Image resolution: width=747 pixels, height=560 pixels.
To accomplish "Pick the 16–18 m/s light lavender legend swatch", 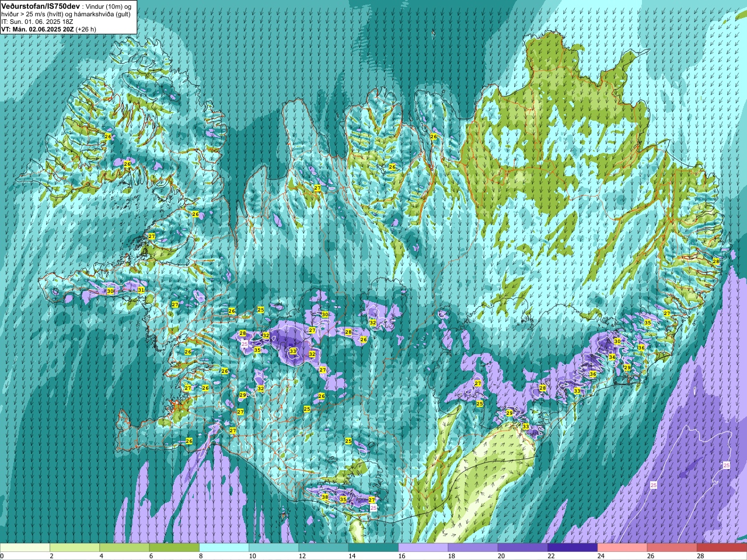I will coord(423,548).
